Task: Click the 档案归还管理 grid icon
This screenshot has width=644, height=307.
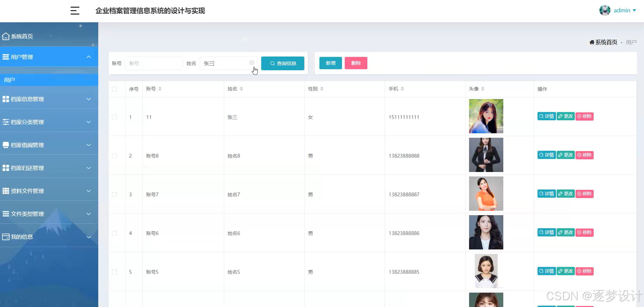Action: tap(6, 168)
